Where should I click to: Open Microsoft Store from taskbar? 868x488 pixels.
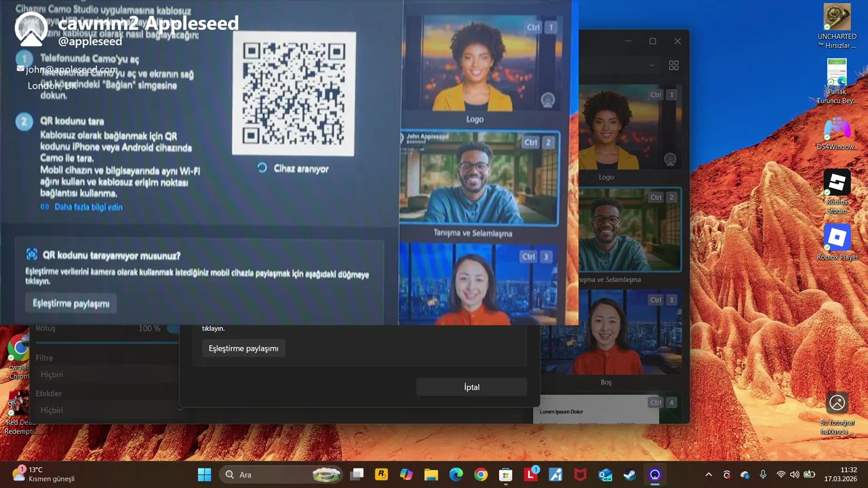(505, 474)
